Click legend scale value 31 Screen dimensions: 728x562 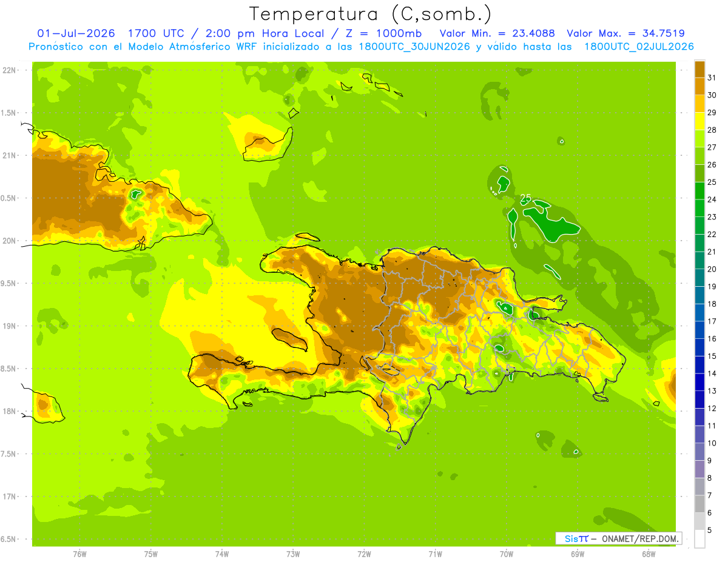712,77
